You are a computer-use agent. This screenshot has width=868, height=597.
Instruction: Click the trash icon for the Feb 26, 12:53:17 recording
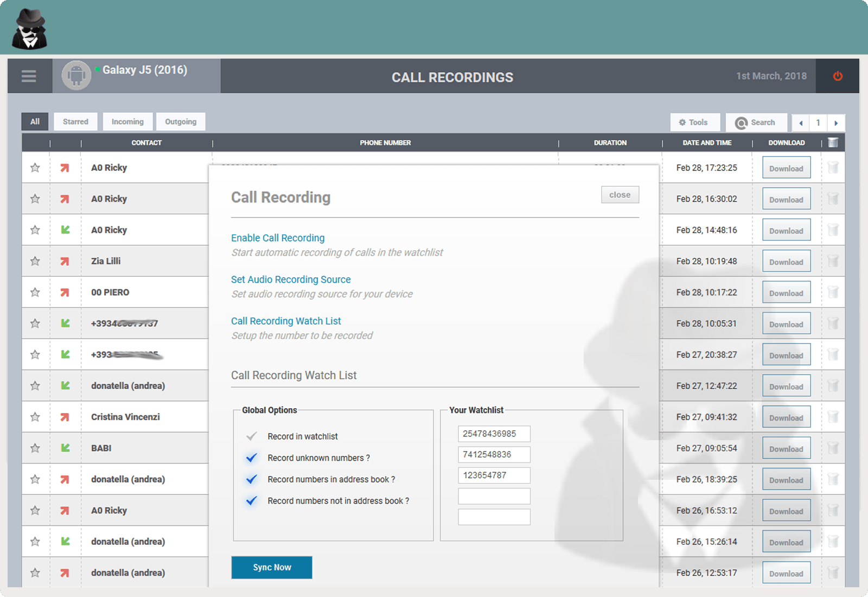click(833, 572)
